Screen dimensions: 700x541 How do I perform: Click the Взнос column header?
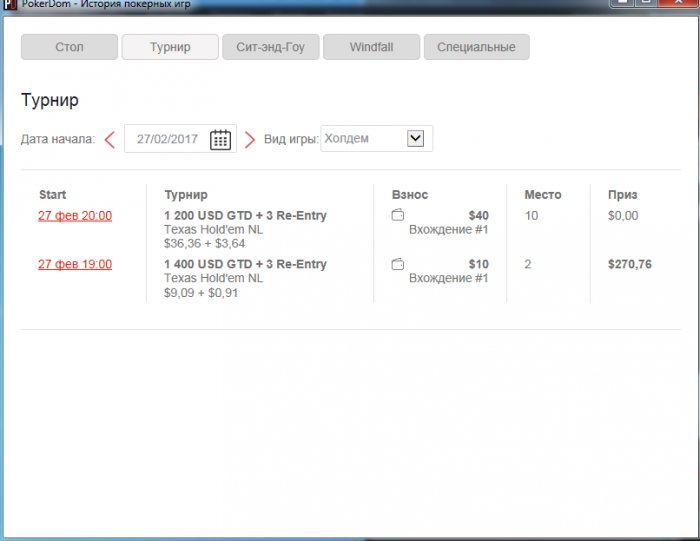410,195
